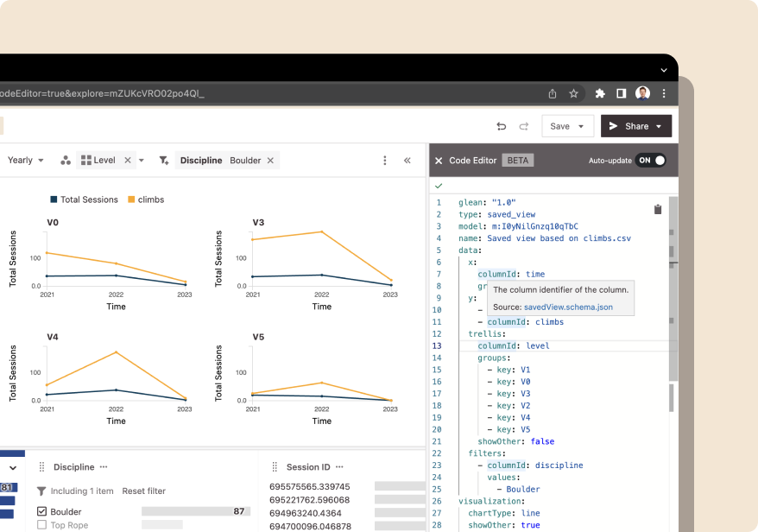Click the Boulder bar showing 87

[x=195, y=511]
